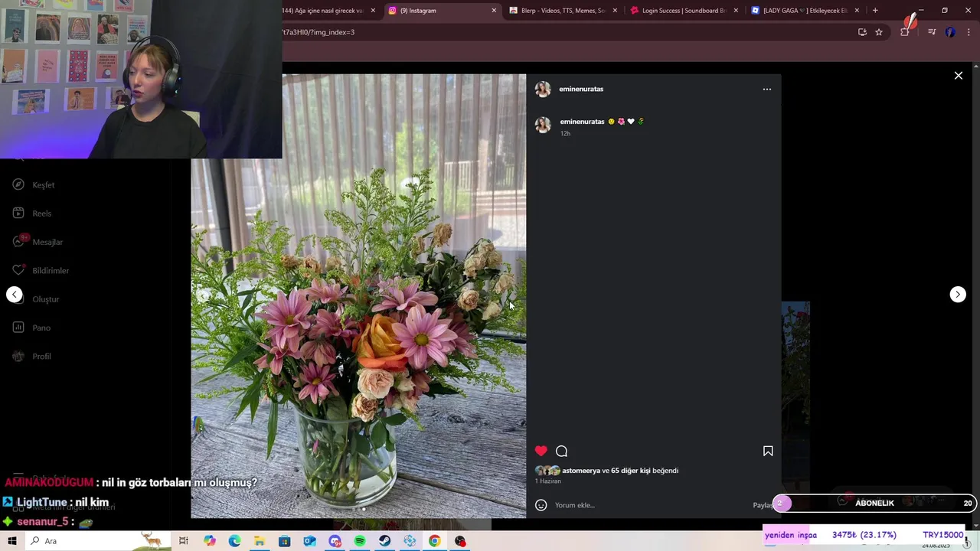Viewport: 980px width, 551px height.
Task: Go to the previous post with left arrow
Action: pyautogui.click(x=15, y=295)
